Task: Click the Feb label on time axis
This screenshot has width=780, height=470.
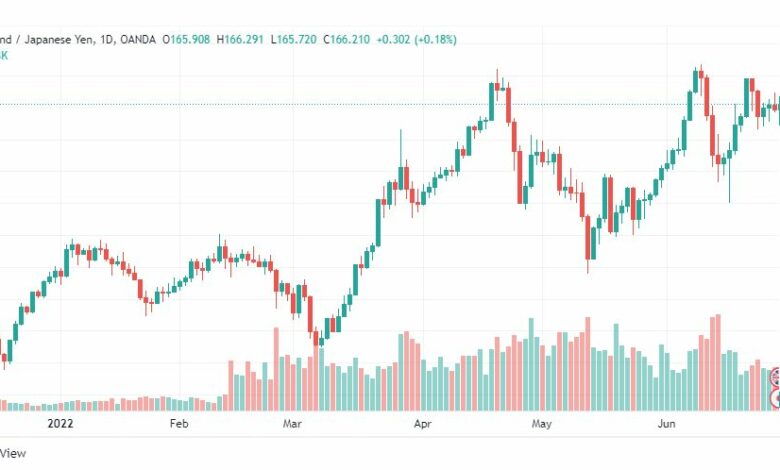Action: 179,424
